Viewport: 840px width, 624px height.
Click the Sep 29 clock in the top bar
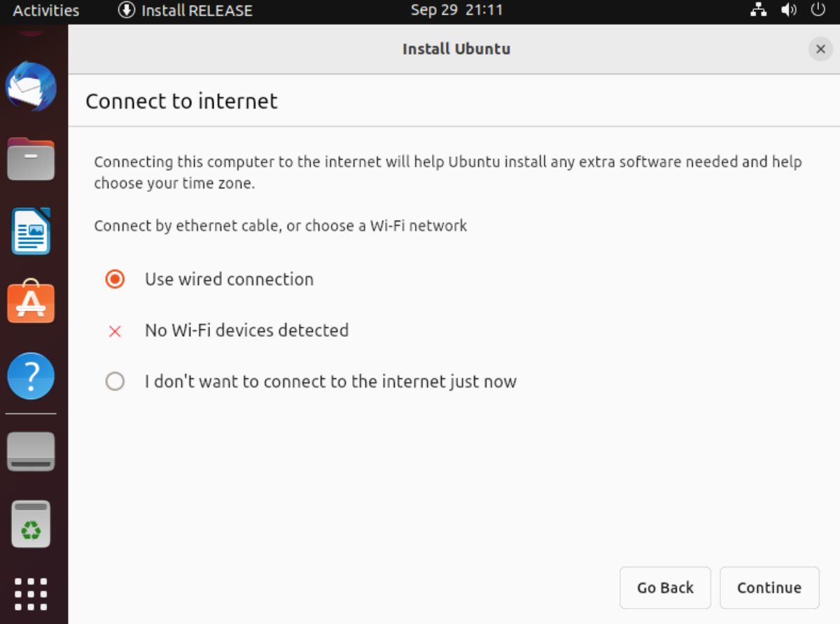(x=456, y=10)
